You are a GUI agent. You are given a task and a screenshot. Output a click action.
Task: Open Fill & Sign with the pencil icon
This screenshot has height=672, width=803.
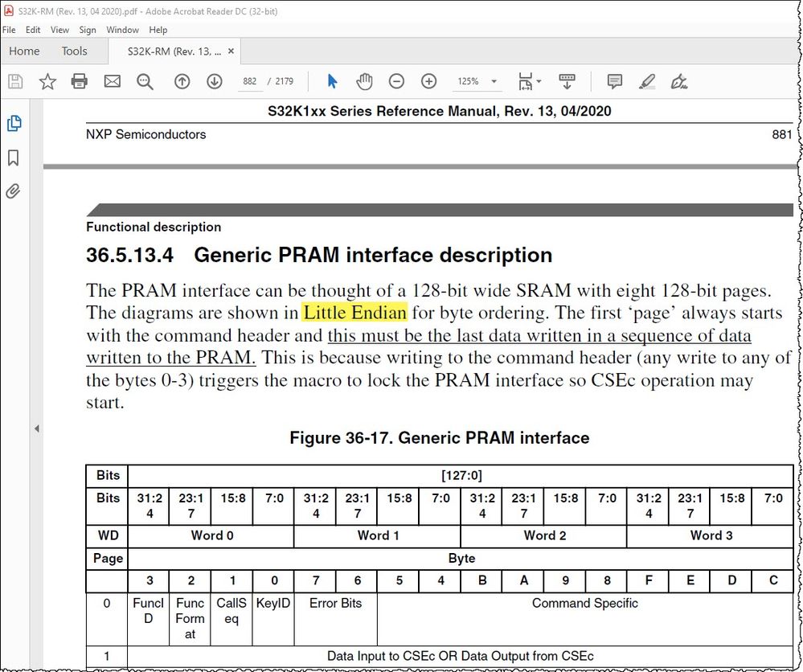(679, 81)
